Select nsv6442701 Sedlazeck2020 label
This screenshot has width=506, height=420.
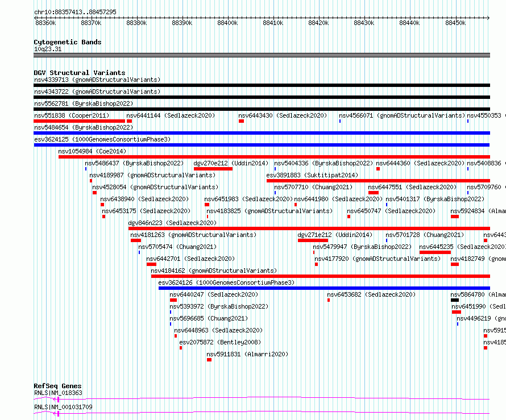pos(190,259)
